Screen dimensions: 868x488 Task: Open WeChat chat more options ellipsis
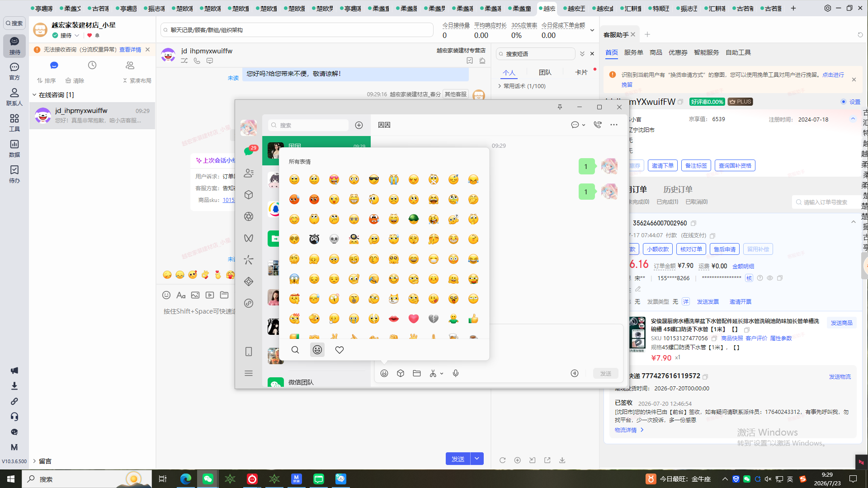pos(614,125)
